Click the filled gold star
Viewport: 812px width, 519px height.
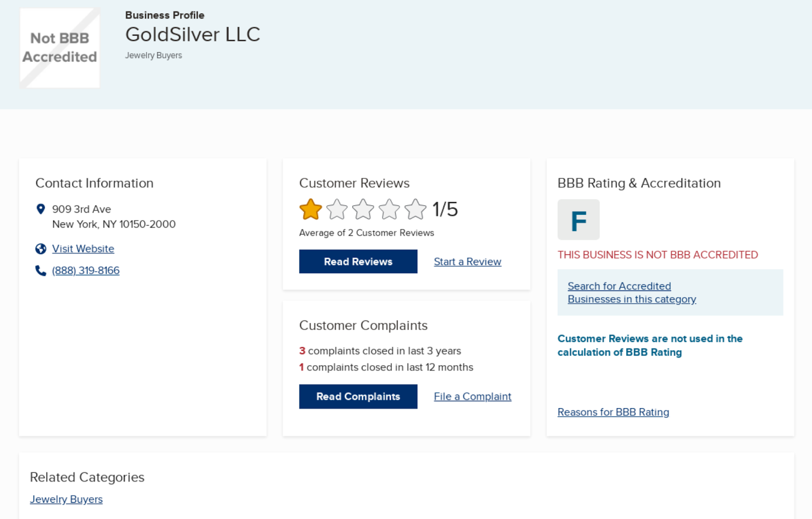(311, 209)
